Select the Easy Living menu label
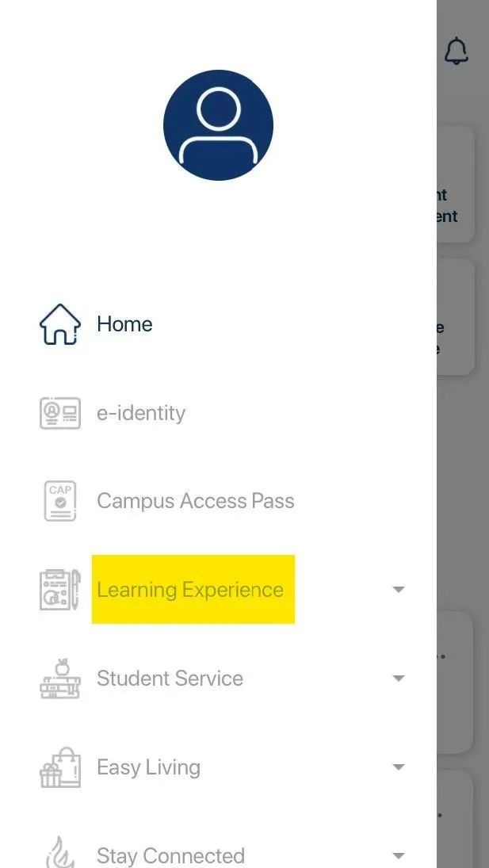489x868 pixels. coord(148,767)
